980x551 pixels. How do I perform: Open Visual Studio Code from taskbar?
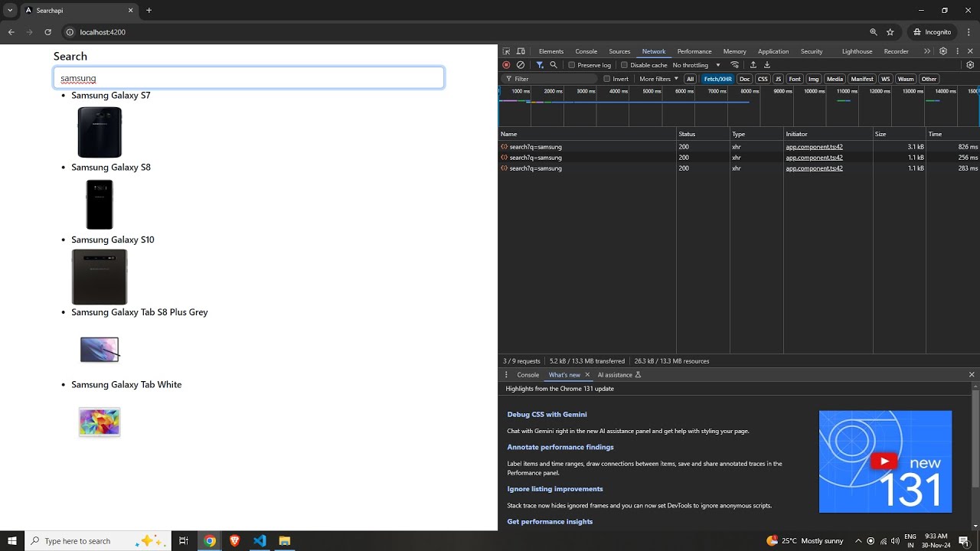pyautogui.click(x=260, y=541)
